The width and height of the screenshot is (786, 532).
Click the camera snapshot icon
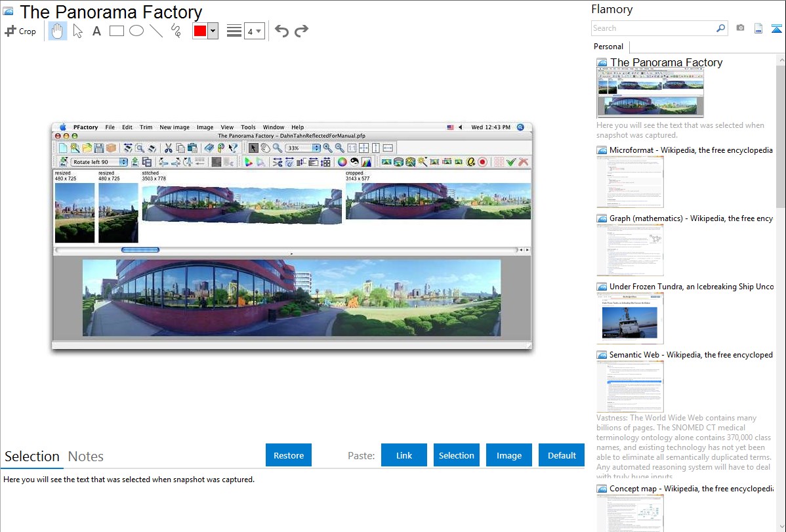740,28
